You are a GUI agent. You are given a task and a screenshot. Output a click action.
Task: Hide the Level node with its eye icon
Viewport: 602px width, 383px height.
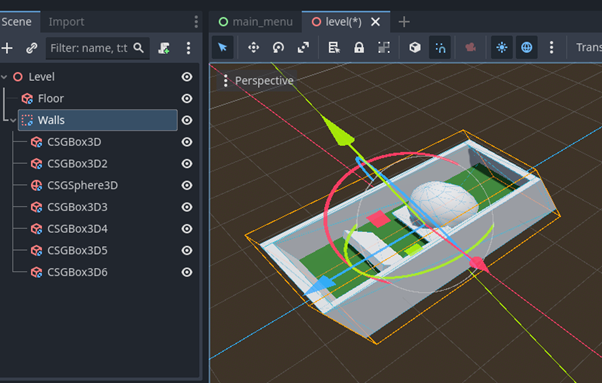click(x=187, y=77)
